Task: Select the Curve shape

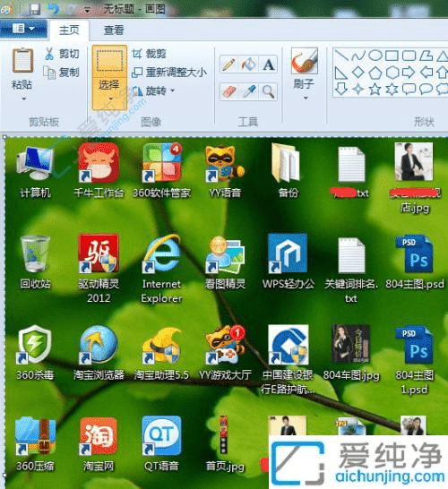Action: [358, 56]
